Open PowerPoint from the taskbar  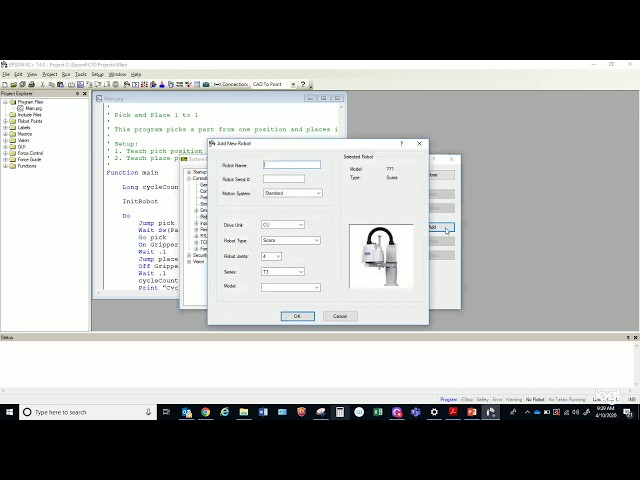tap(472, 412)
